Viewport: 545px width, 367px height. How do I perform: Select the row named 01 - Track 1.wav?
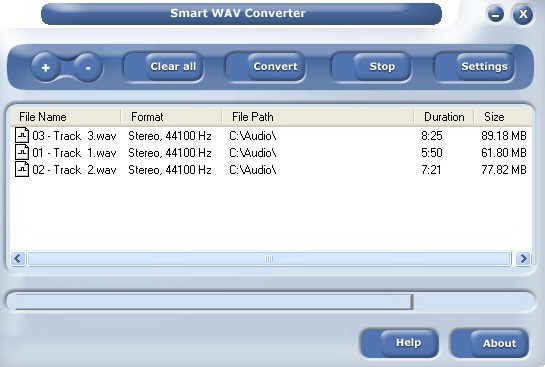point(271,153)
